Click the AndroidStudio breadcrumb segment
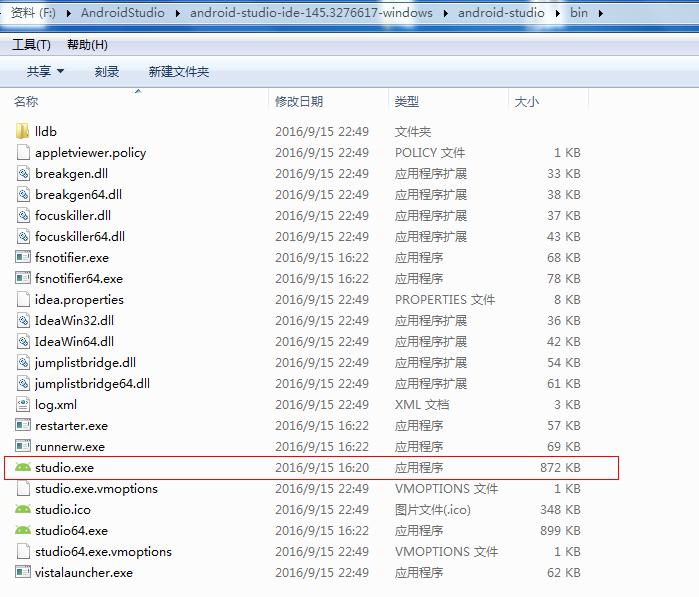 coord(123,12)
